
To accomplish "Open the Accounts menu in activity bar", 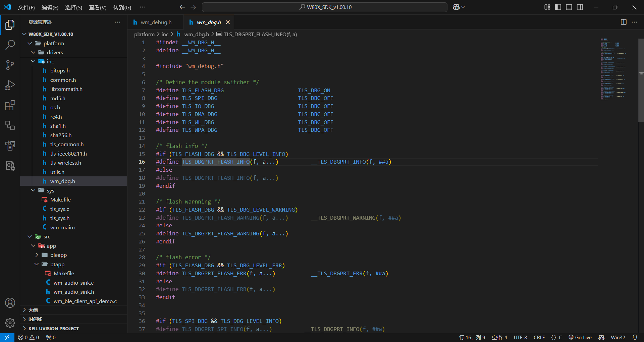I will [x=10, y=303].
